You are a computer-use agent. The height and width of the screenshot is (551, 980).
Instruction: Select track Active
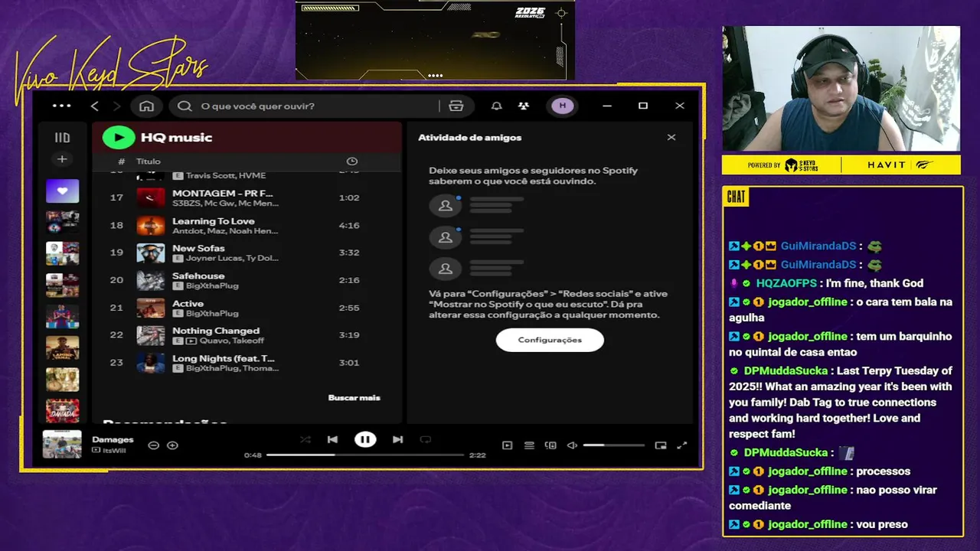[188, 304]
